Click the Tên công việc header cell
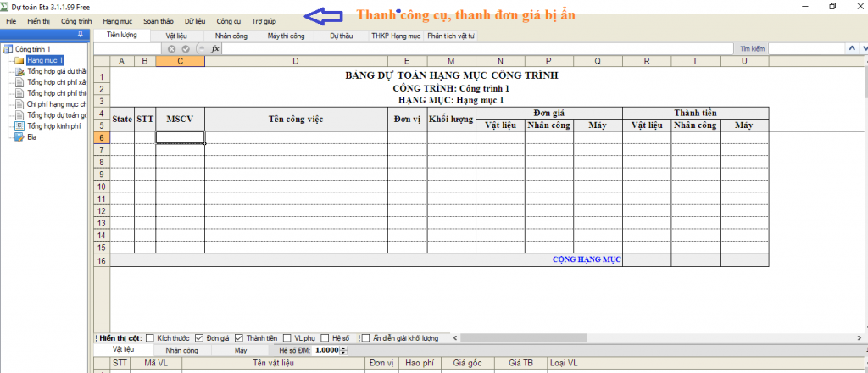The width and height of the screenshot is (868, 373). pos(296,119)
